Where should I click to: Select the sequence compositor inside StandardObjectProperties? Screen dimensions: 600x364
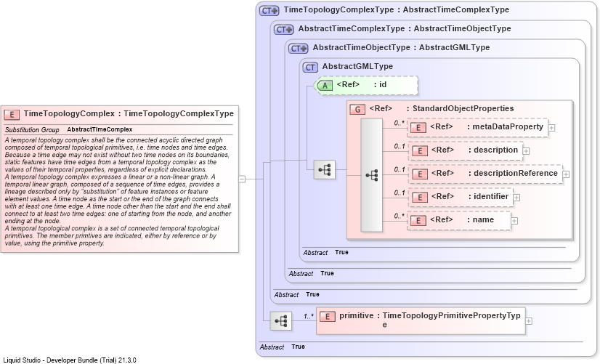(x=372, y=175)
